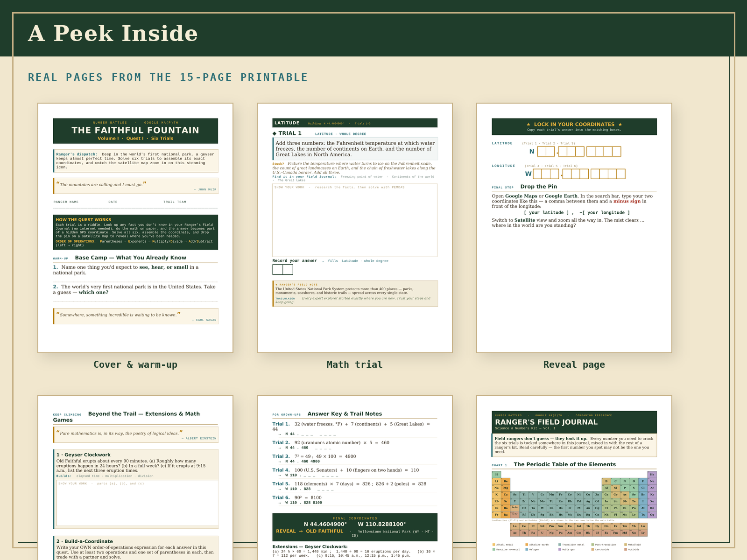747x560 pixels.
Task: Click the 'Alkali metal' legend swatch
Action: (493, 545)
